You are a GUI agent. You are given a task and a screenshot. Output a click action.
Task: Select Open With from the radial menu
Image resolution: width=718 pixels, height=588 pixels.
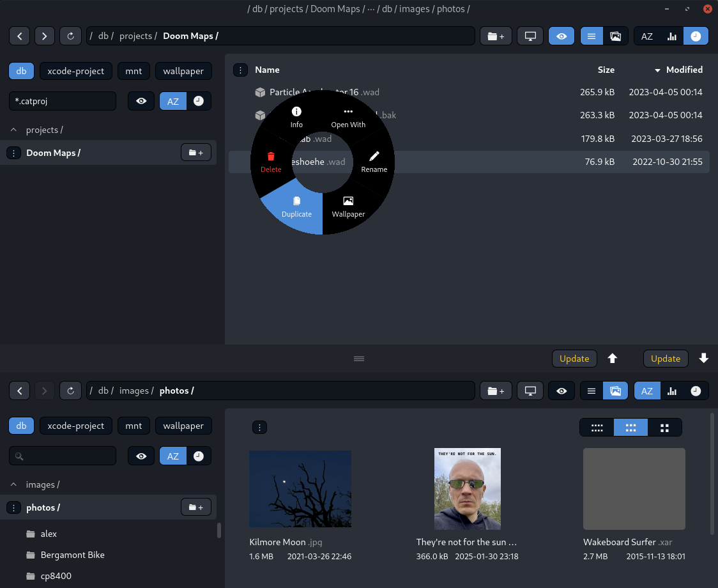point(348,118)
